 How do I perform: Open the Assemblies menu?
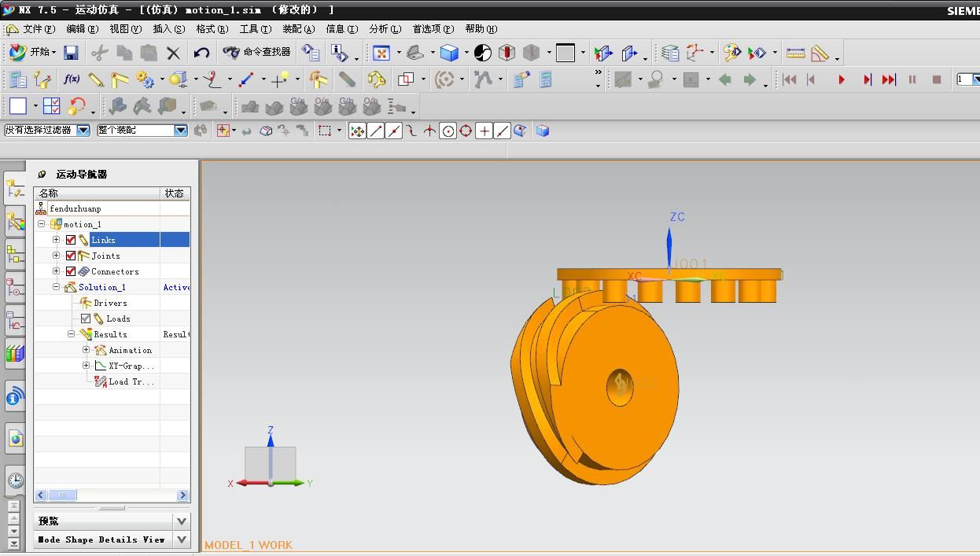[298, 29]
